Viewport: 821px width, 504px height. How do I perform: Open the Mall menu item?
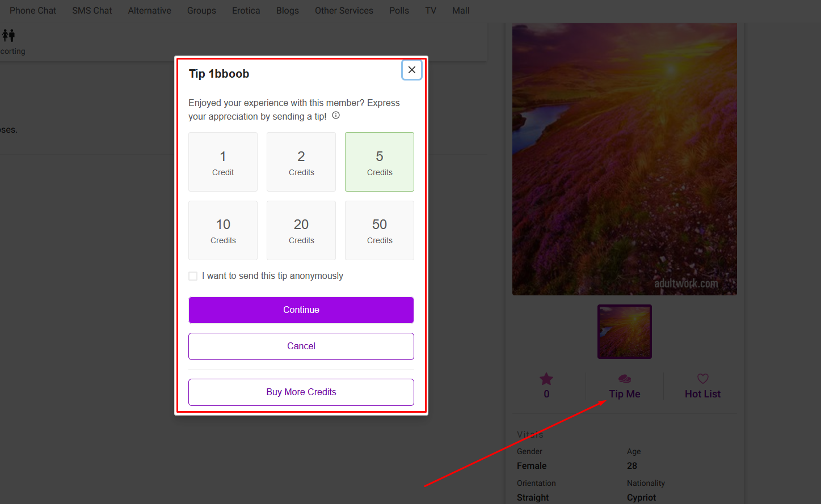point(461,11)
